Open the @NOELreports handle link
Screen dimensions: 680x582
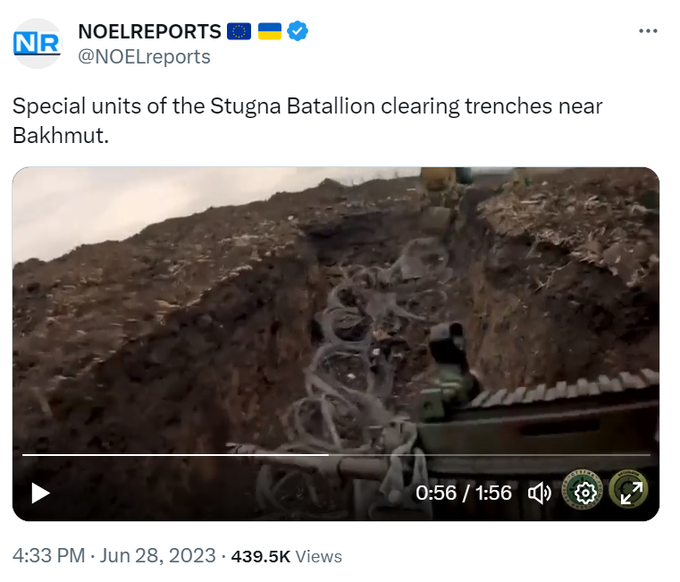(144, 57)
